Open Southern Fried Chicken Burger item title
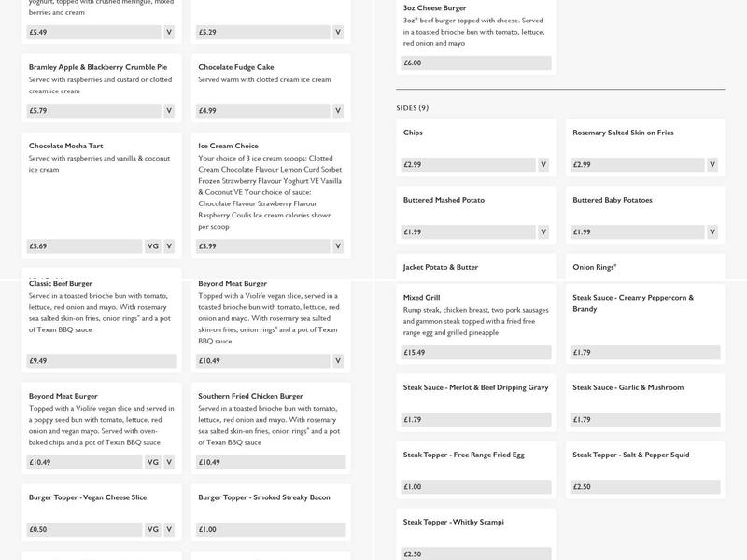Viewport: 747px width, 560px height. 250,396
